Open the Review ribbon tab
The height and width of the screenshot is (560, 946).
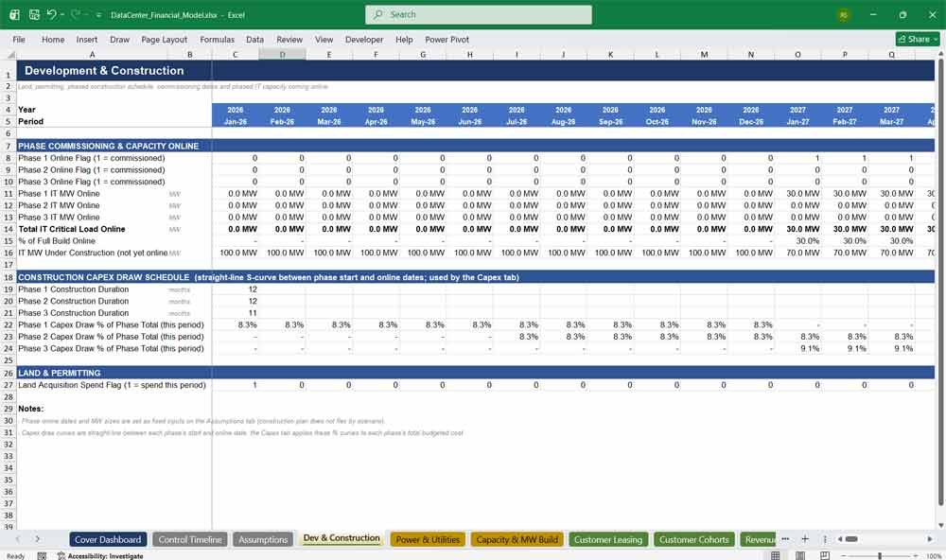point(289,39)
